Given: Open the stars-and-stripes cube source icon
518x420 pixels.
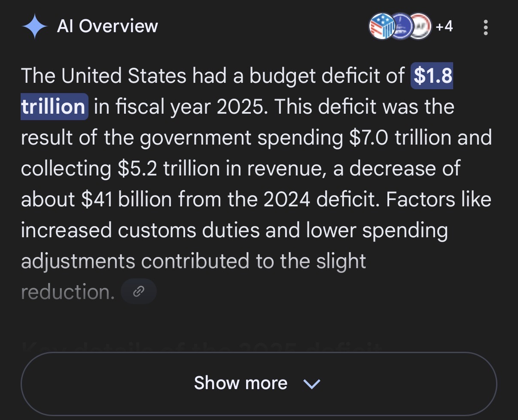Looking at the screenshot, I should coord(381,27).
